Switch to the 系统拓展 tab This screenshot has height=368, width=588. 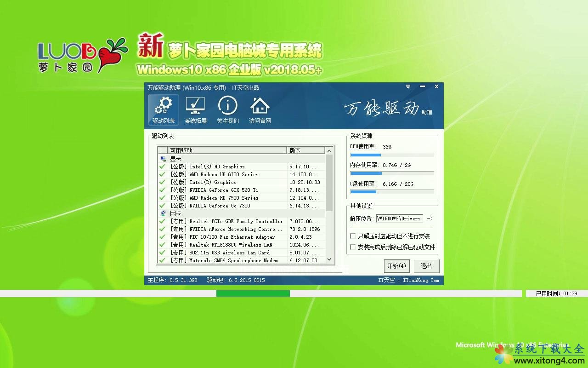(195, 109)
